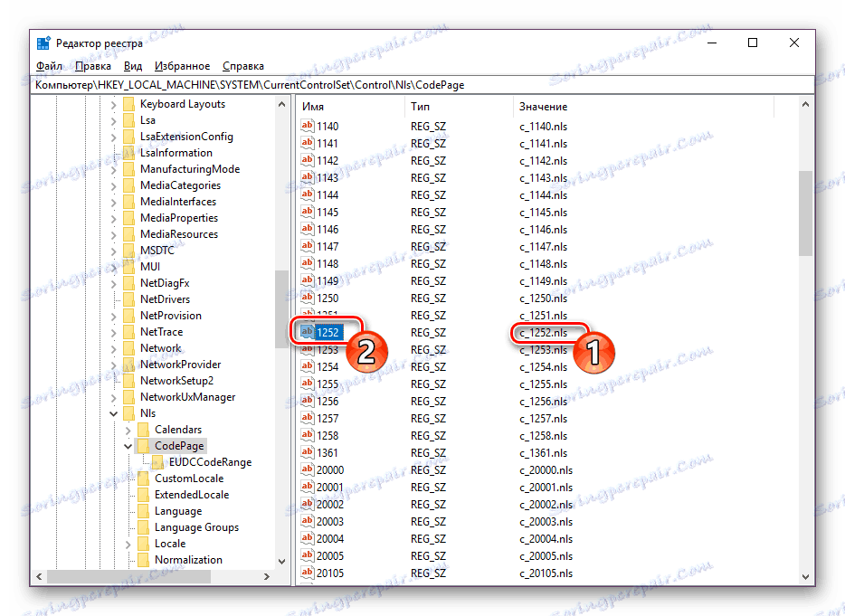845x616 pixels.
Task: Expand the Locale key
Action: pyautogui.click(x=128, y=545)
